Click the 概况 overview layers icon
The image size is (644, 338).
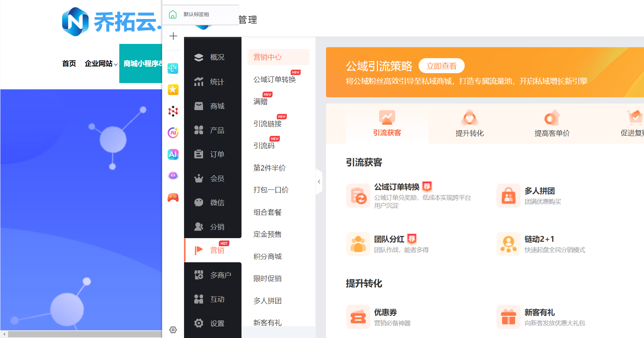click(199, 57)
